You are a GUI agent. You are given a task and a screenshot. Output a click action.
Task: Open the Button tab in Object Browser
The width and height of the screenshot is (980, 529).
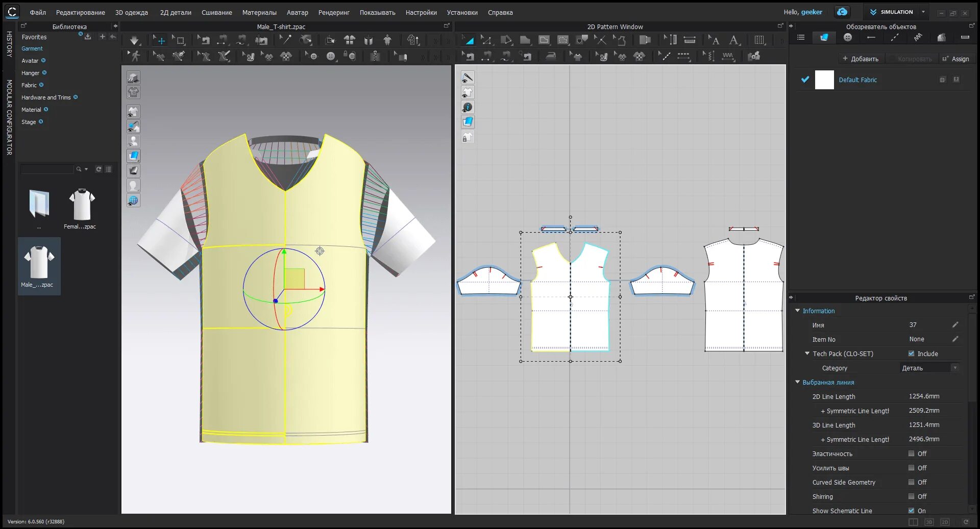coord(848,37)
